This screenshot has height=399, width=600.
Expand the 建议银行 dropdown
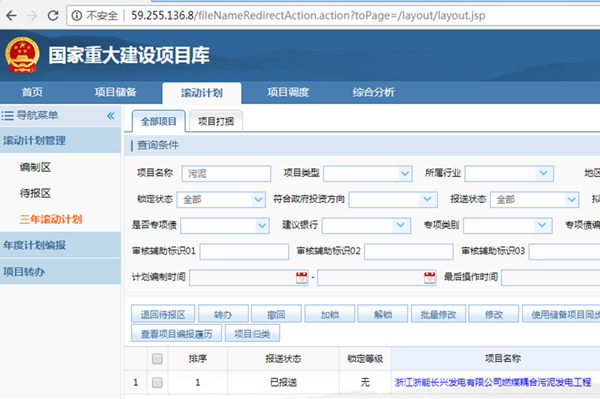(366, 226)
